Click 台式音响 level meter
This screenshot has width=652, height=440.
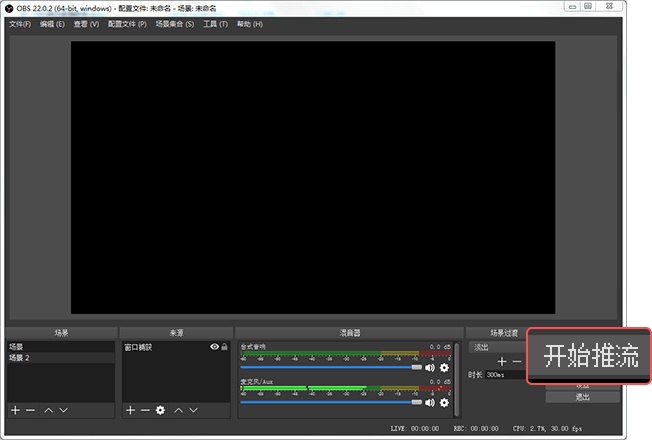[346, 353]
